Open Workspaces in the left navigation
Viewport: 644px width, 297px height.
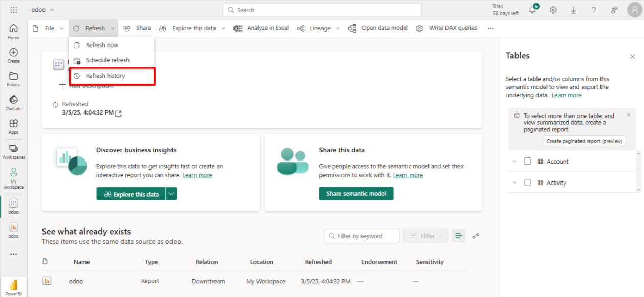14,151
